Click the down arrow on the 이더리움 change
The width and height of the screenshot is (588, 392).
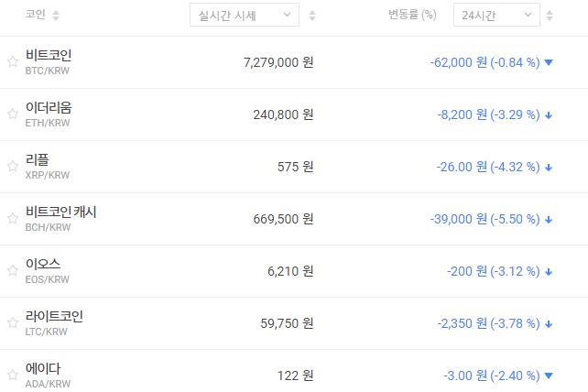[x=549, y=114]
